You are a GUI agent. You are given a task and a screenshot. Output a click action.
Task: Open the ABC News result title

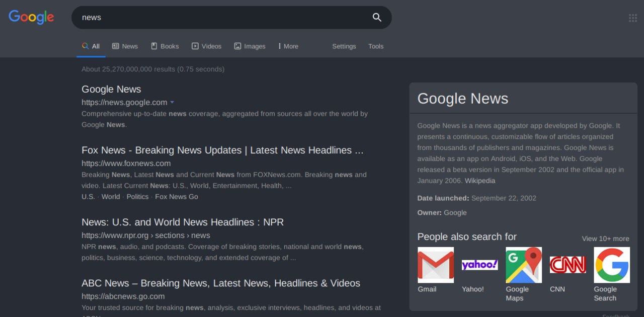click(221, 283)
